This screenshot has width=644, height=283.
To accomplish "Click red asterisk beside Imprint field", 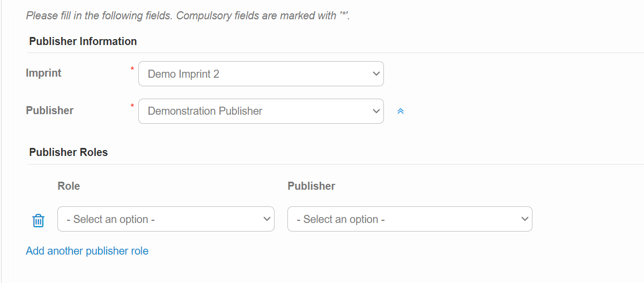I will (x=132, y=69).
